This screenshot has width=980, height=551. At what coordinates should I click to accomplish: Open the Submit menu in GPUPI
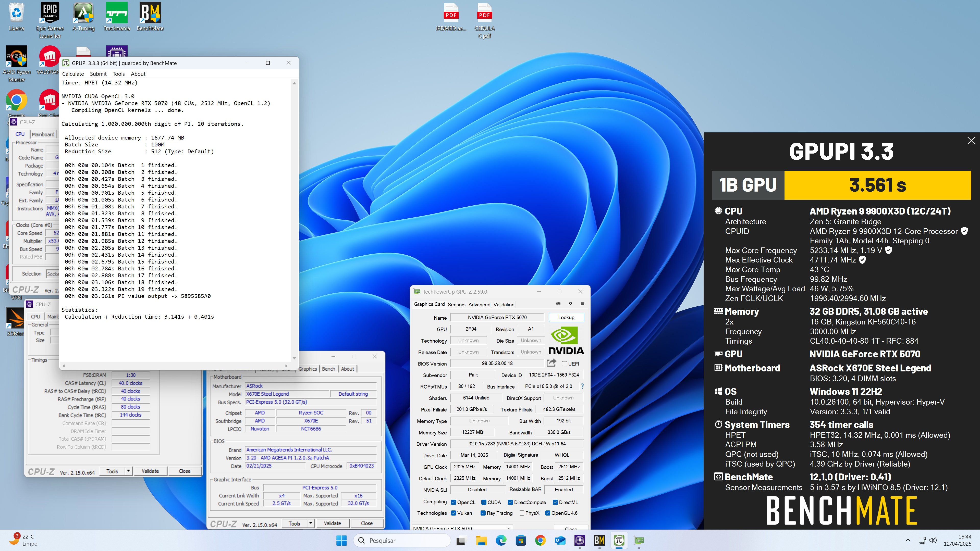tap(98, 74)
